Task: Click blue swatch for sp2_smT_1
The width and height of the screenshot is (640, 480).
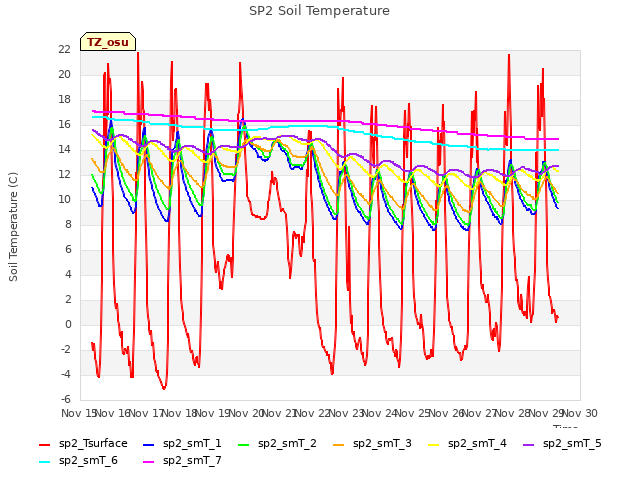Action: [149, 444]
